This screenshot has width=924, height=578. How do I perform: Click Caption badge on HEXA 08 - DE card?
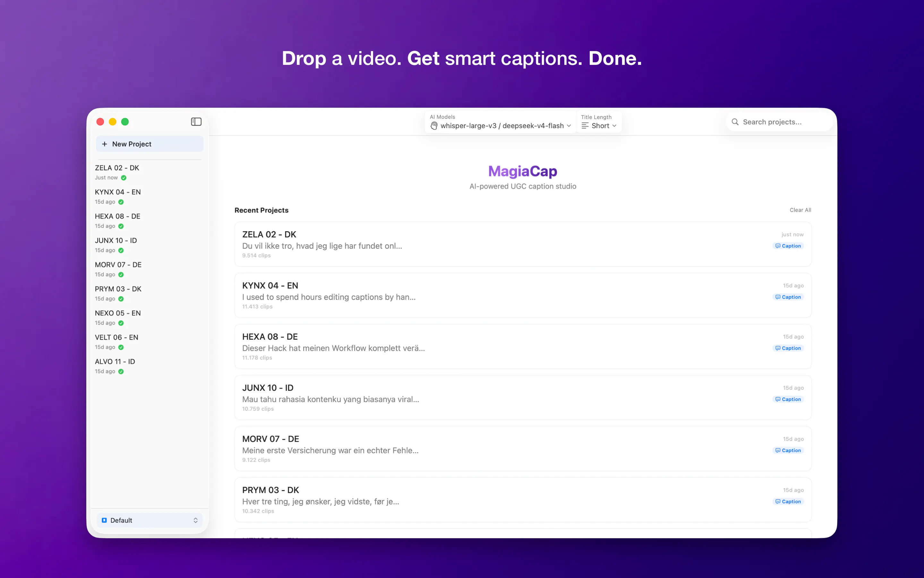[788, 348]
